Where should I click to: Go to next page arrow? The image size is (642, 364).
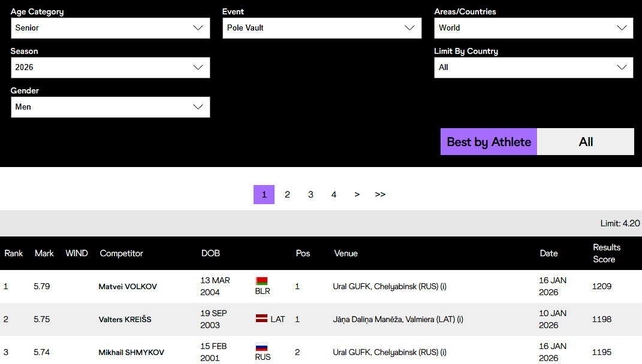click(x=357, y=195)
